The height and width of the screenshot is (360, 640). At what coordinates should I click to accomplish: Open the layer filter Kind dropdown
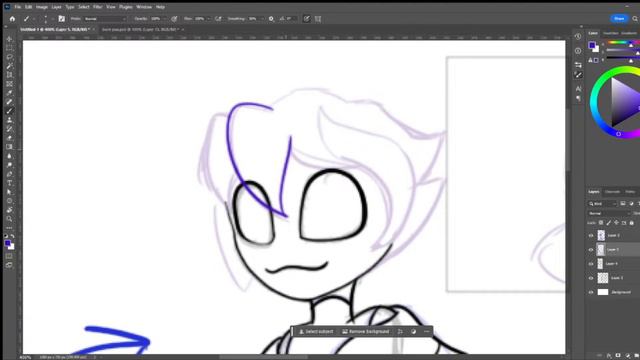[x=602, y=204]
